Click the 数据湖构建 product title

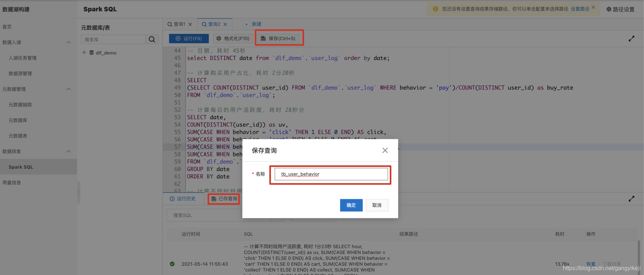(x=16, y=9)
